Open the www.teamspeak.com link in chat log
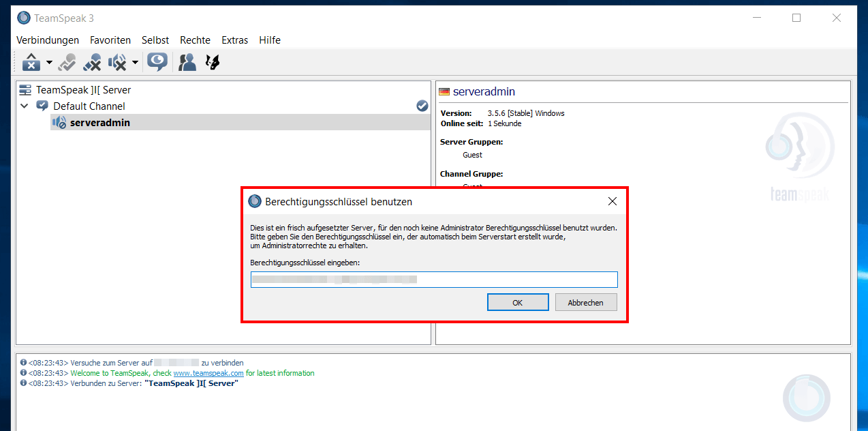 pos(208,373)
